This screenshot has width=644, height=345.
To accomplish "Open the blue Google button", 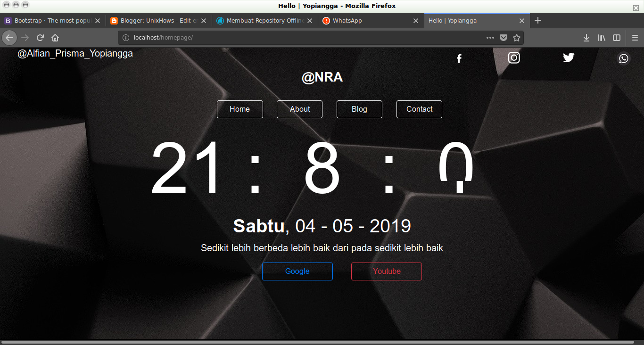I will pyautogui.click(x=297, y=271).
